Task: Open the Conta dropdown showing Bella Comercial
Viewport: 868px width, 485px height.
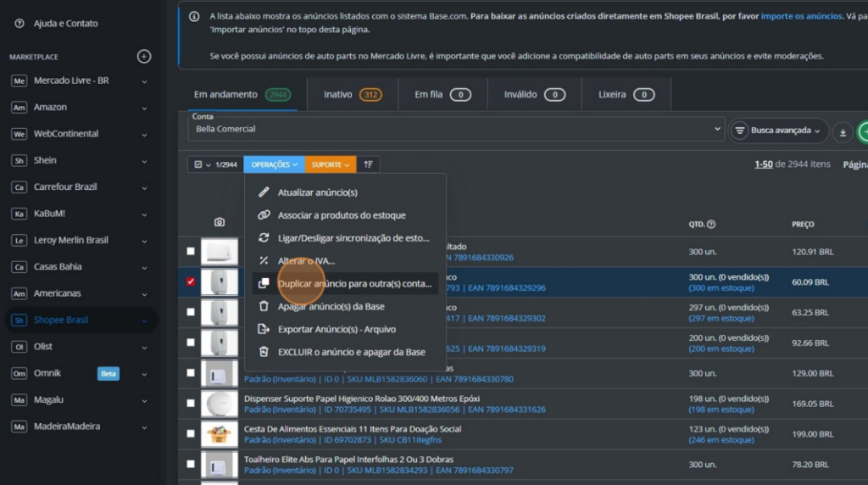Action: 455,129
